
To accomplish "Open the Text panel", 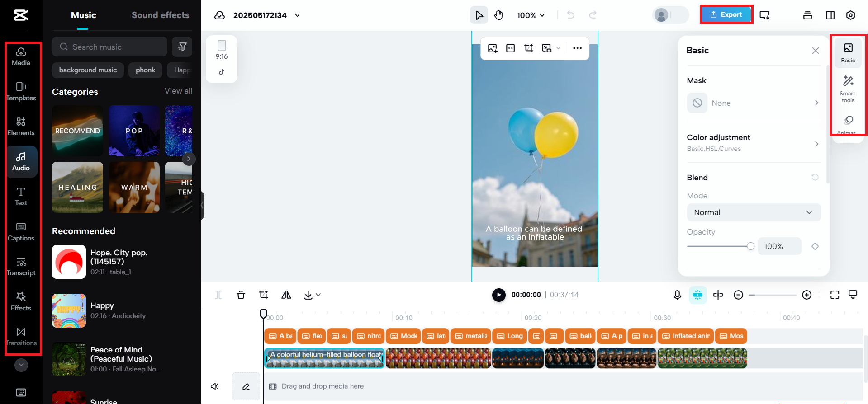I will click(x=21, y=197).
